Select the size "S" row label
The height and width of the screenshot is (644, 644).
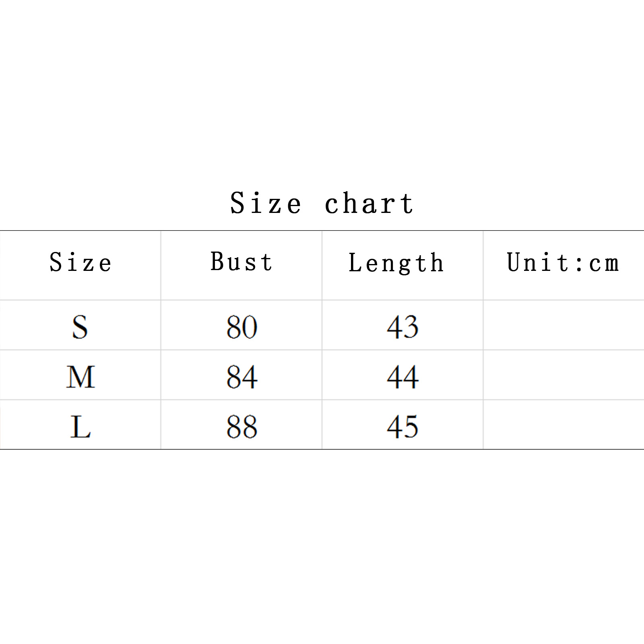(80, 326)
